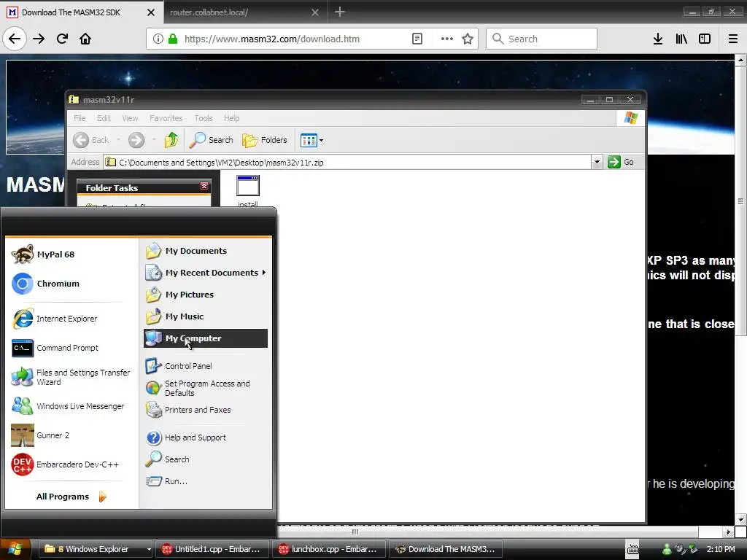Open the browser library
747x560 pixels.
coord(681,39)
